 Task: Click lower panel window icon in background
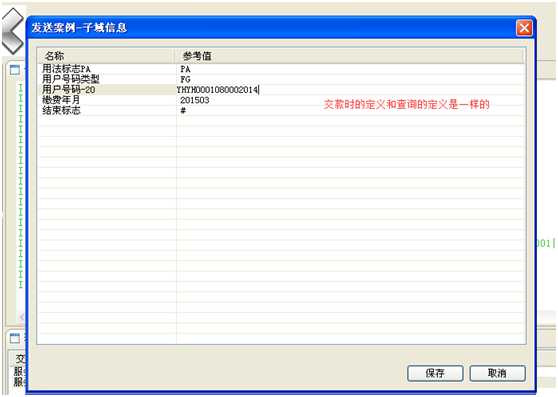pyautogui.click(x=15, y=338)
